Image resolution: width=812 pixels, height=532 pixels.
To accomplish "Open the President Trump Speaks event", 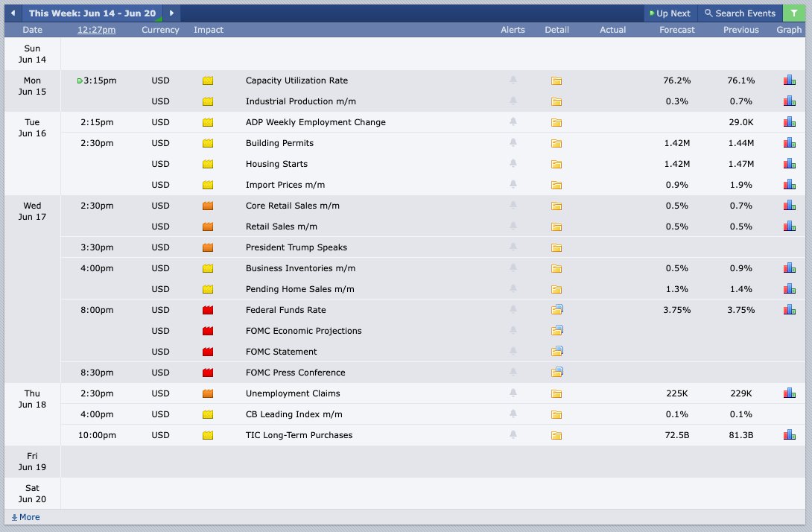I will tap(296, 247).
